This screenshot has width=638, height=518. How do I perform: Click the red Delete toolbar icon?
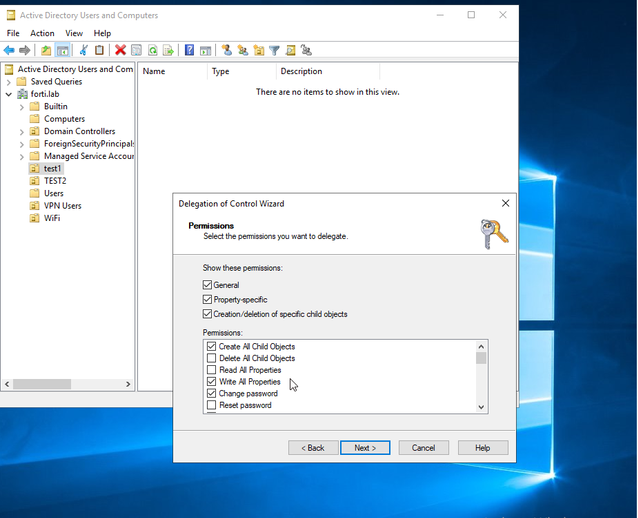click(x=120, y=50)
